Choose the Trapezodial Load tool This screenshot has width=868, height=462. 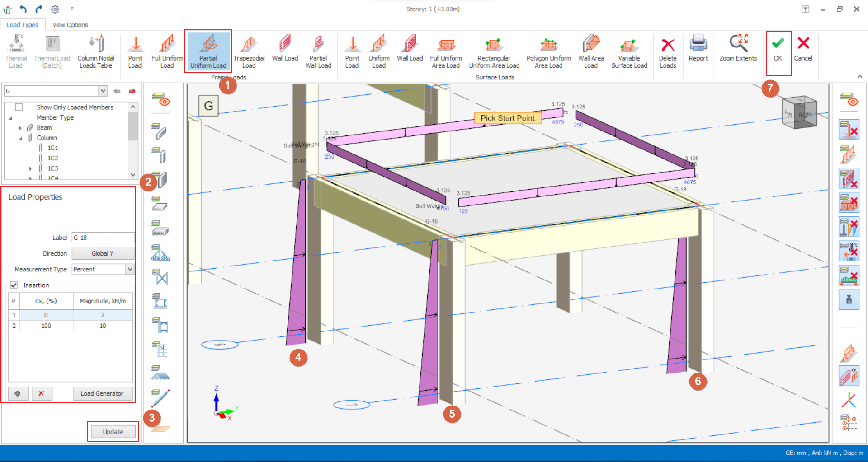pyautogui.click(x=249, y=51)
